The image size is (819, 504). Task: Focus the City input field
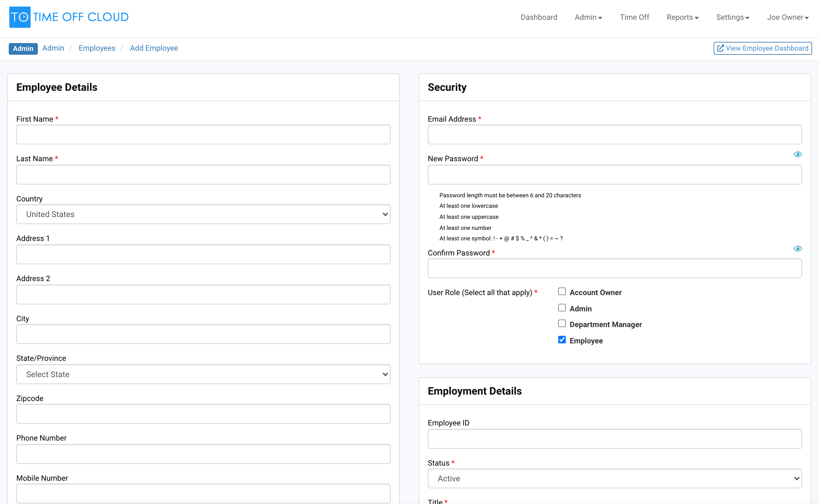click(203, 334)
